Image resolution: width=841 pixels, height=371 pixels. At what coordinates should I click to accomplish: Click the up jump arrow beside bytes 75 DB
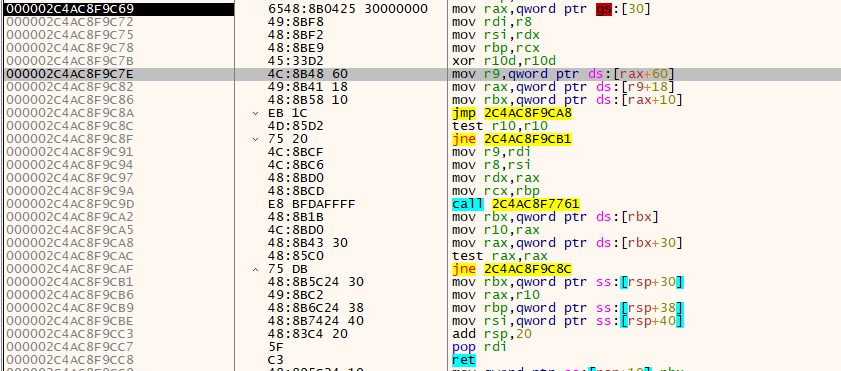(256, 270)
